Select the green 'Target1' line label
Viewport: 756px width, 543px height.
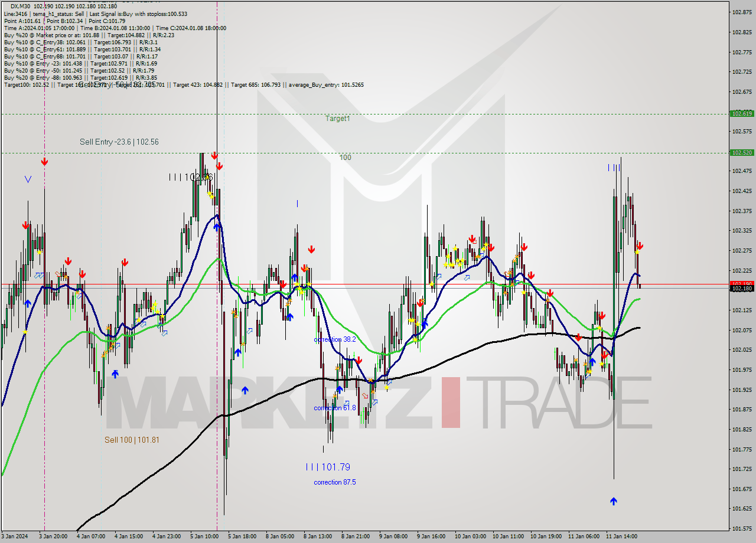(337, 119)
